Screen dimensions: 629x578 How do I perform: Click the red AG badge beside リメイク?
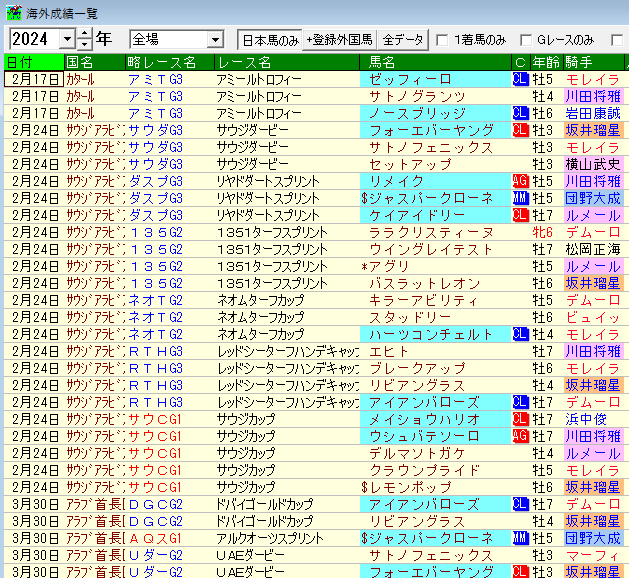[x=520, y=181]
